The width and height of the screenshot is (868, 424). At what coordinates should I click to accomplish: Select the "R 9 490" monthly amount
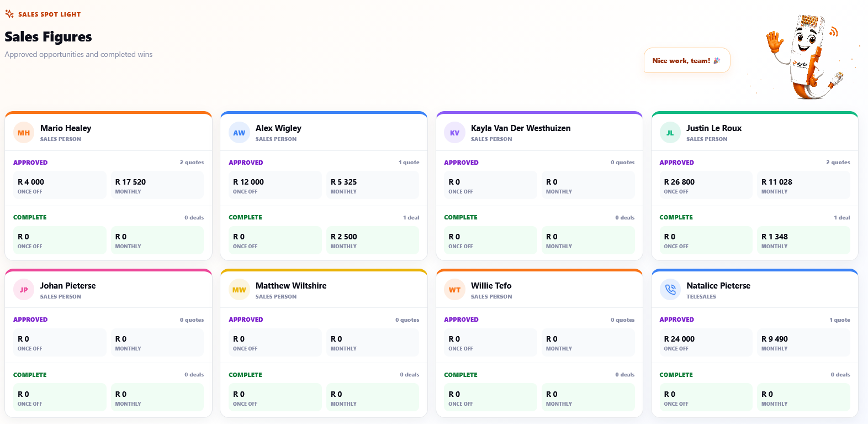775,339
